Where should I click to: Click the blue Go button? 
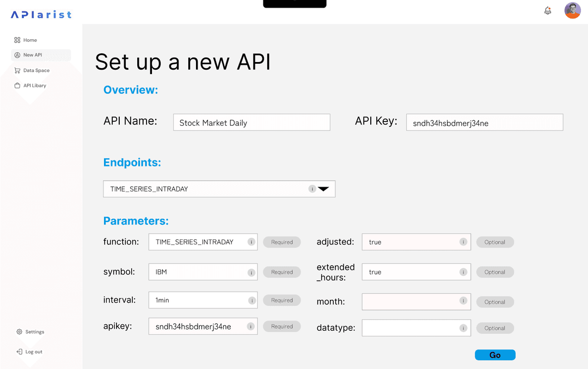[x=495, y=355]
